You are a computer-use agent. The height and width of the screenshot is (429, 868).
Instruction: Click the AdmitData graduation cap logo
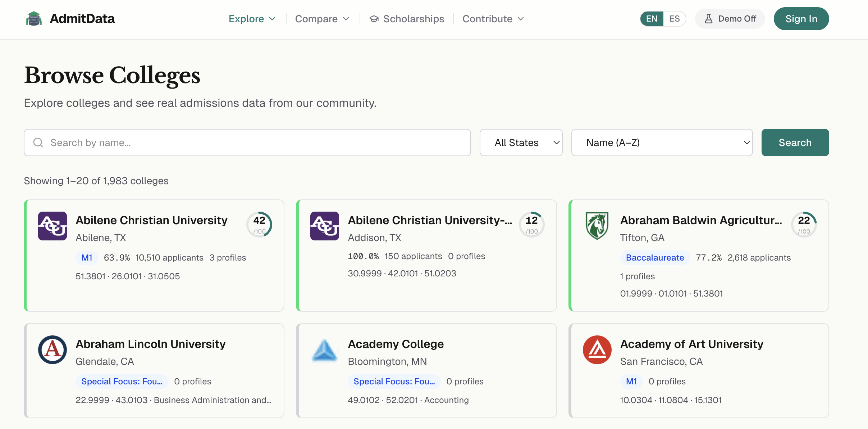(x=33, y=19)
